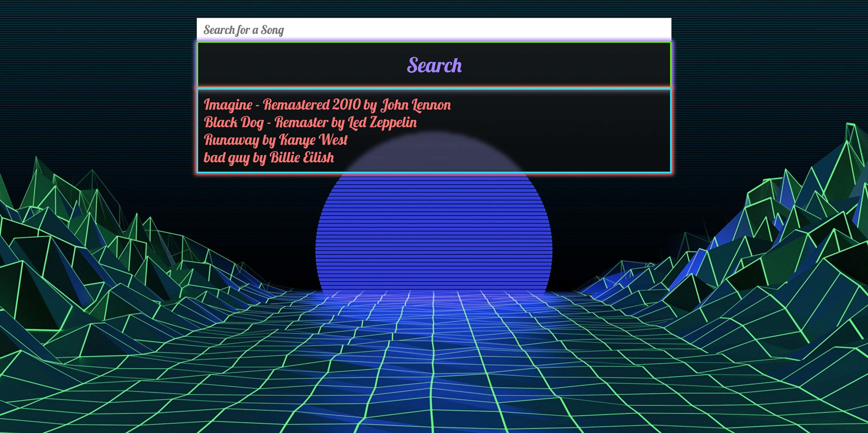The height and width of the screenshot is (433, 868).
Task: Pick bad guy by Billie Eilish
Action: tap(269, 157)
